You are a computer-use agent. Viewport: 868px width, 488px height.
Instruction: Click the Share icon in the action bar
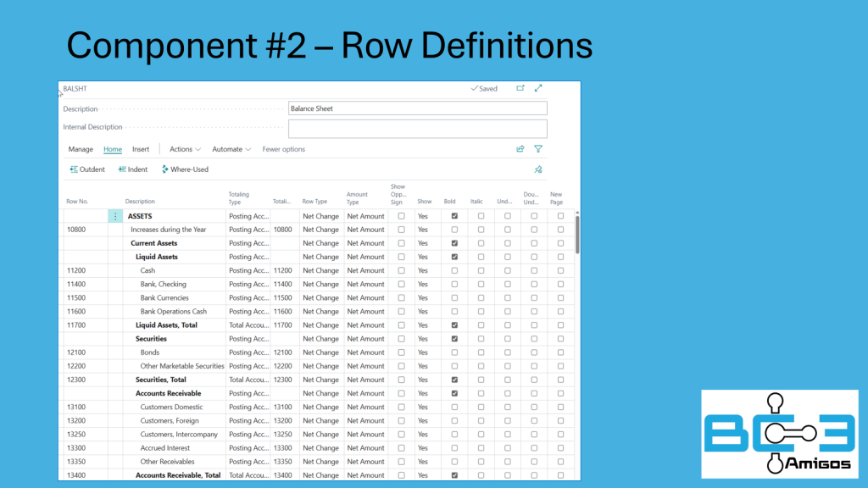pos(520,149)
